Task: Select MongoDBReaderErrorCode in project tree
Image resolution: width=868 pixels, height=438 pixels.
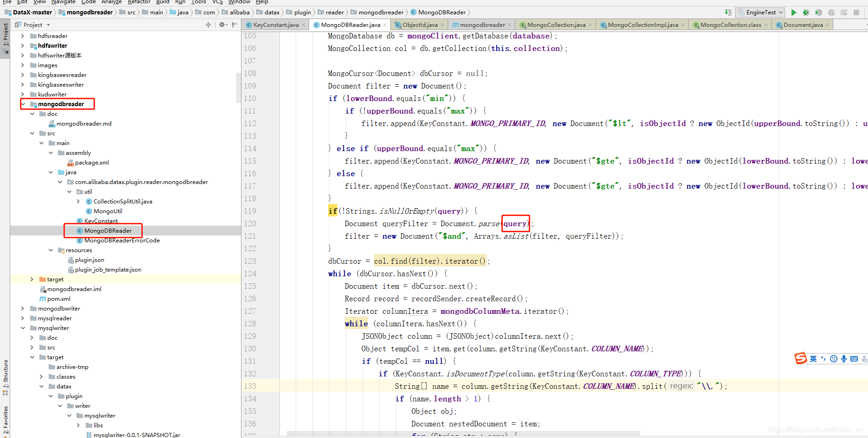Action: point(122,241)
